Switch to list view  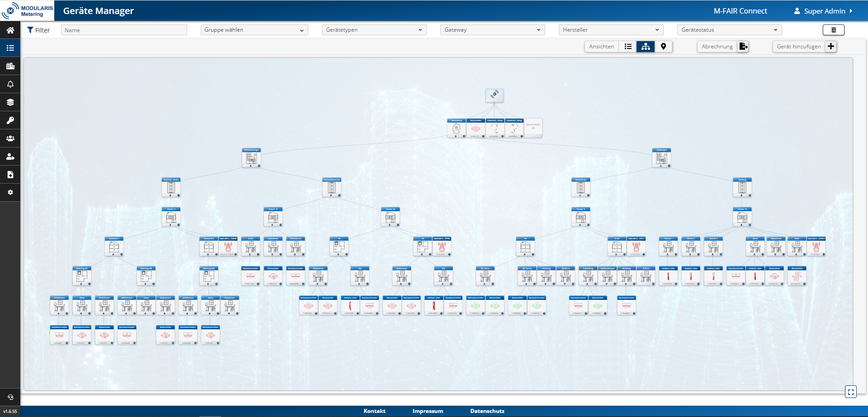[x=628, y=47]
